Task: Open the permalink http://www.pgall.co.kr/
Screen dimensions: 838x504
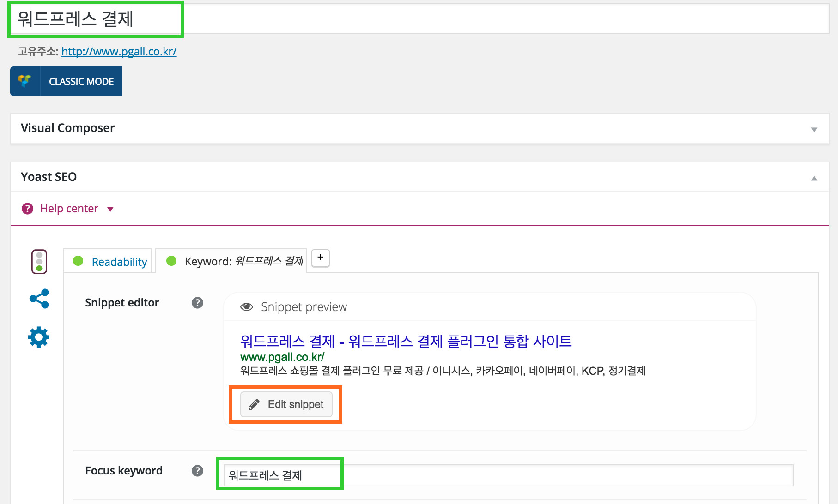Action: point(119,51)
